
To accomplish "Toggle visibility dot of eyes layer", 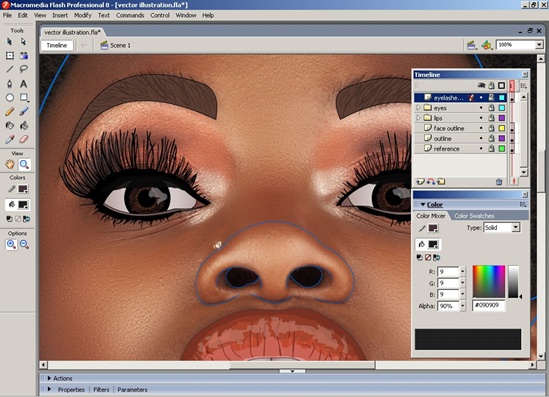I will pyautogui.click(x=481, y=108).
